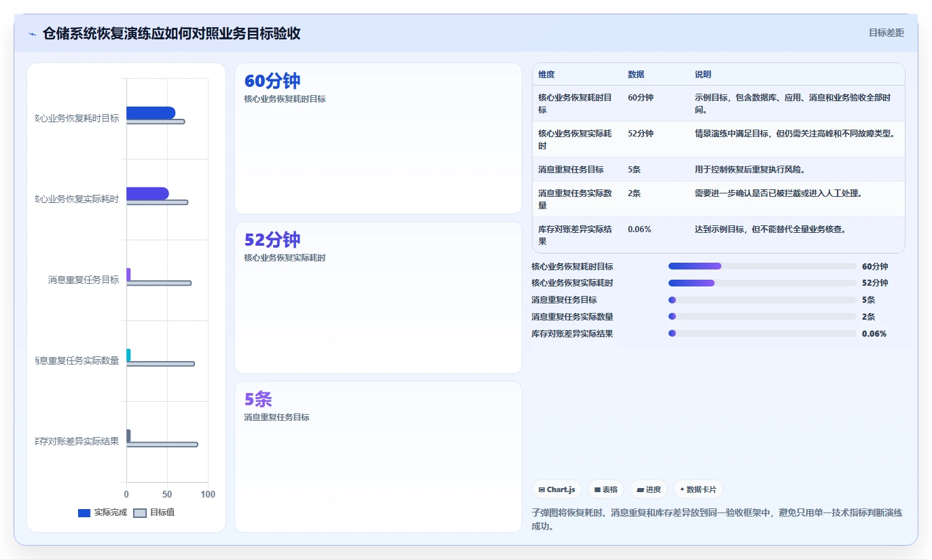
Task: Select the 60分钟 data card value
Action: [272, 81]
